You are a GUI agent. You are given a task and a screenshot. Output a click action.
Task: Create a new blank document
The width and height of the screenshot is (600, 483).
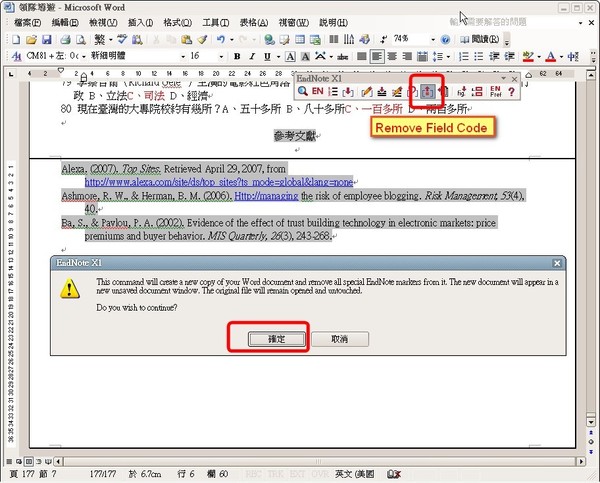point(16,39)
